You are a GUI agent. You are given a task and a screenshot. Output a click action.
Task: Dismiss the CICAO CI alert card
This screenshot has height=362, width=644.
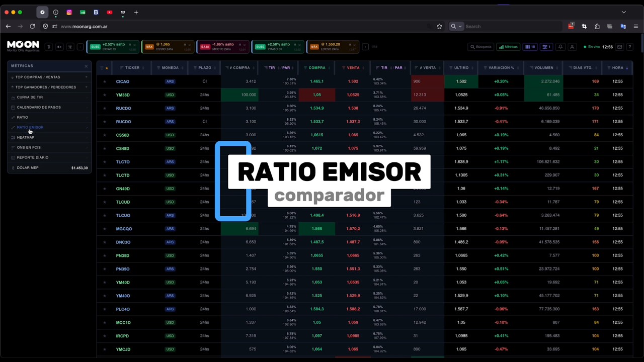tap(135, 45)
